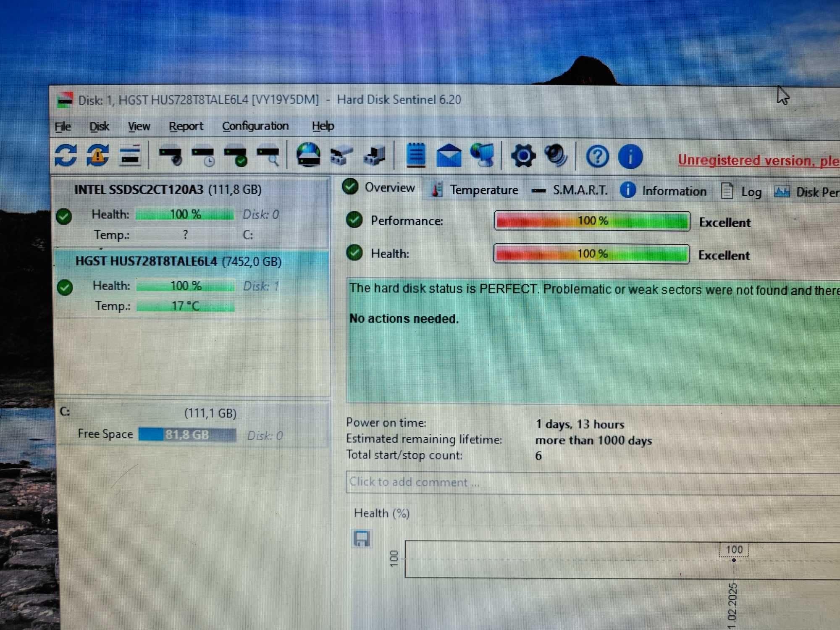Click the '1 days, 13 hours' power on value

click(580, 425)
